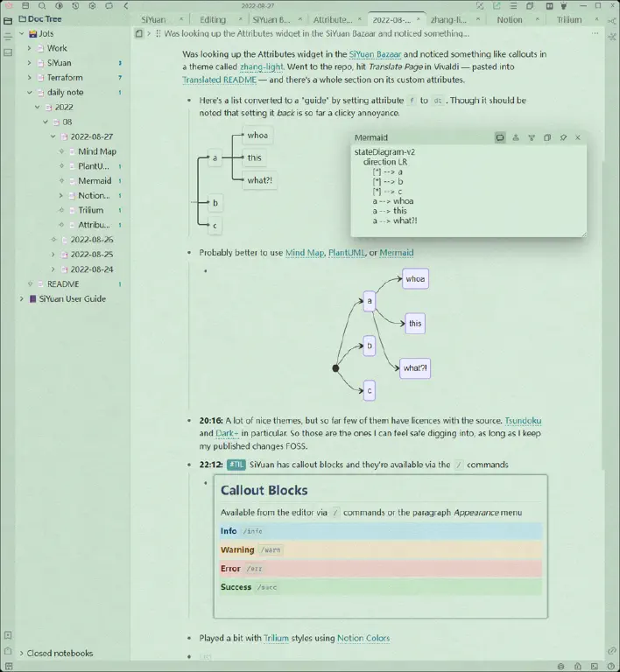Click the plug icon in top right toolbar

(x=564, y=6)
